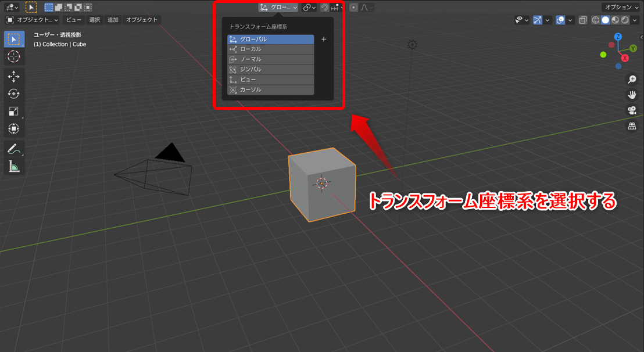This screenshot has height=352, width=644.
Task: Click the '(1) Collection | Cube' text
Action: [60, 44]
